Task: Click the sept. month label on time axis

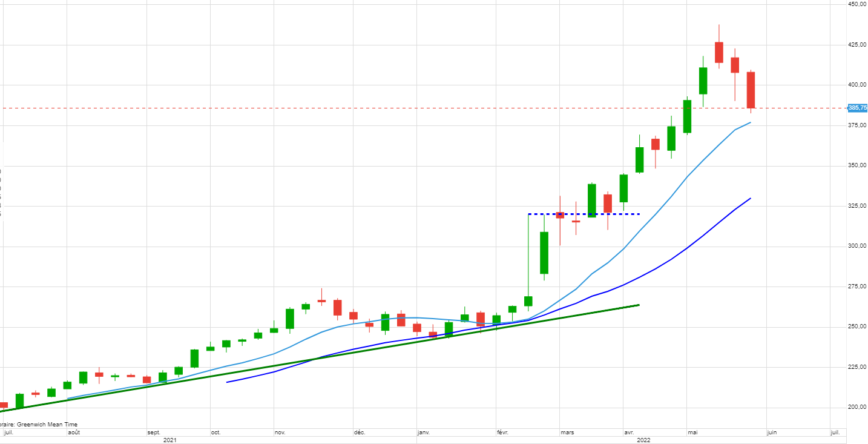Action: tap(154, 432)
